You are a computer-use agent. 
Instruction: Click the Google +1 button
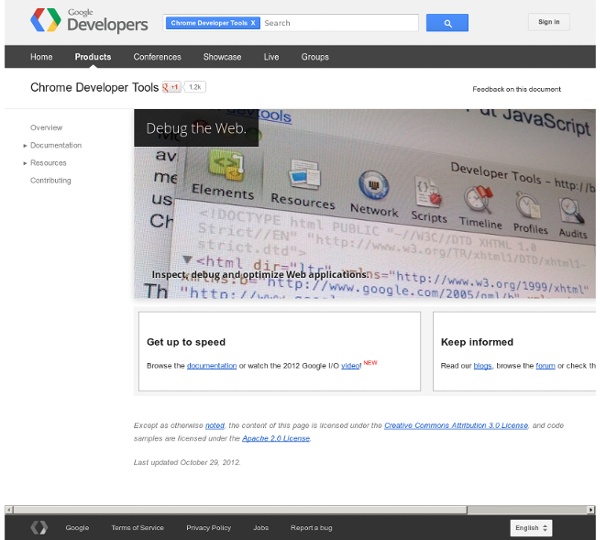click(x=171, y=87)
